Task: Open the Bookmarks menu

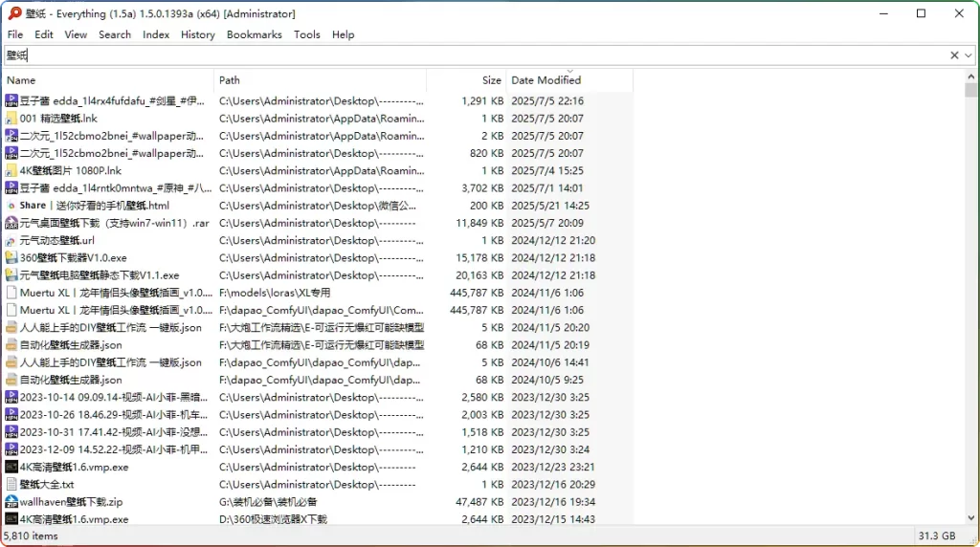Action: [x=254, y=34]
